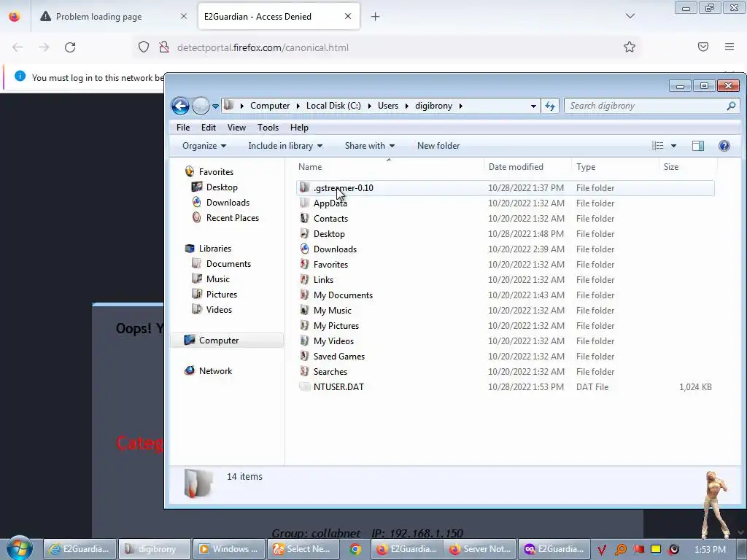747x560 pixels.
Task: Open Desktop under Favorites in sidebar
Action: coord(222,187)
